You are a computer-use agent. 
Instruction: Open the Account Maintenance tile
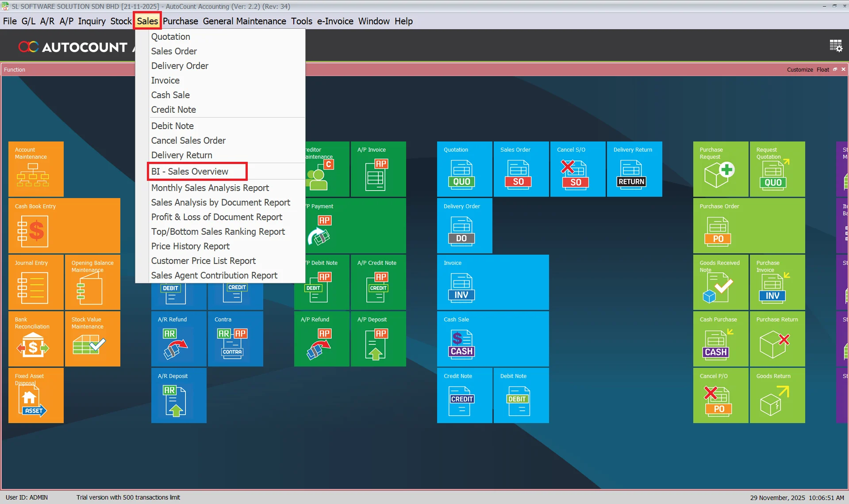point(36,169)
